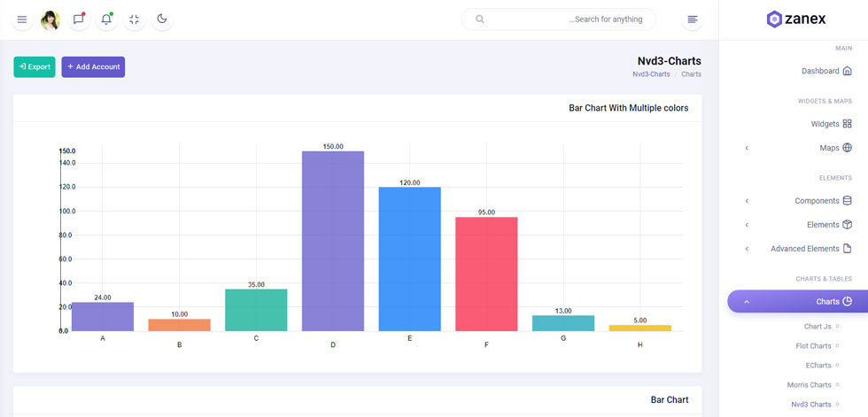Click the Export button
The height and width of the screenshot is (417, 868).
pyautogui.click(x=35, y=67)
